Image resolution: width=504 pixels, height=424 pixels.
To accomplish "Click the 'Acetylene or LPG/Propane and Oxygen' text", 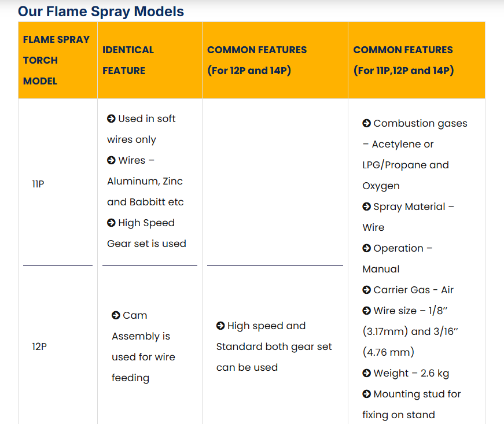I will (405, 165).
